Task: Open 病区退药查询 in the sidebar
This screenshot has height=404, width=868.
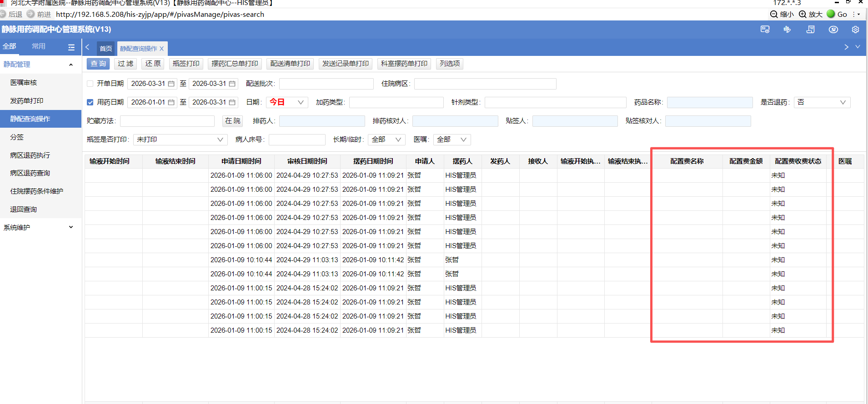Action: [x=40, y=173]
